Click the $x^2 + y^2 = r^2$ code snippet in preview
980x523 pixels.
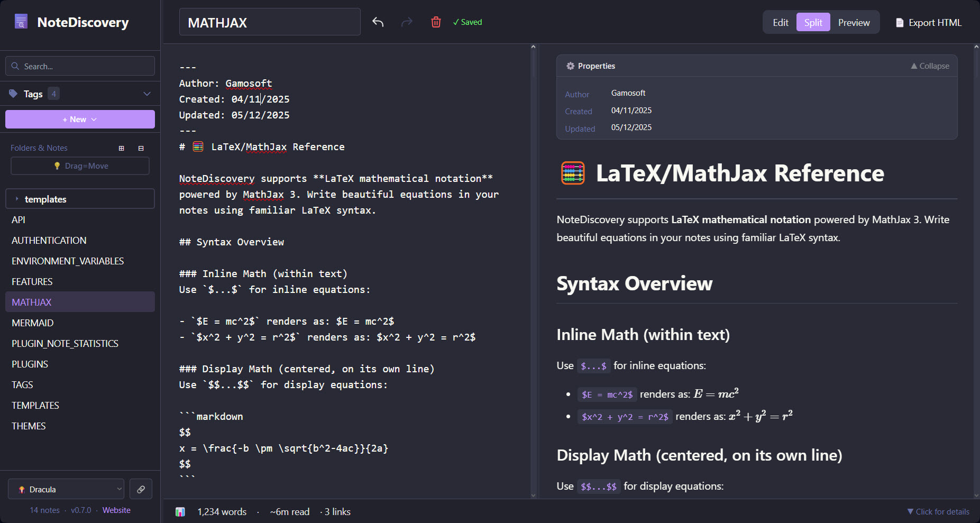[625, 417]
